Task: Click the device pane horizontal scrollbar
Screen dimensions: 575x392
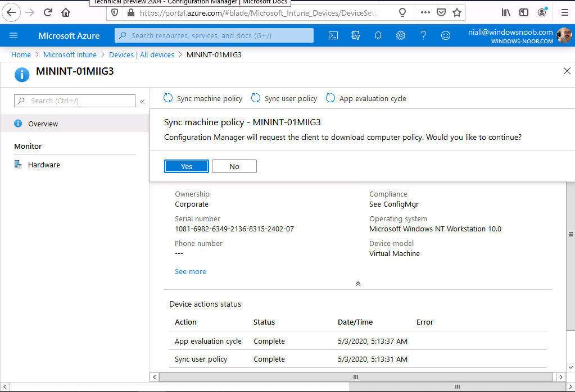Action: coord(356,377)
